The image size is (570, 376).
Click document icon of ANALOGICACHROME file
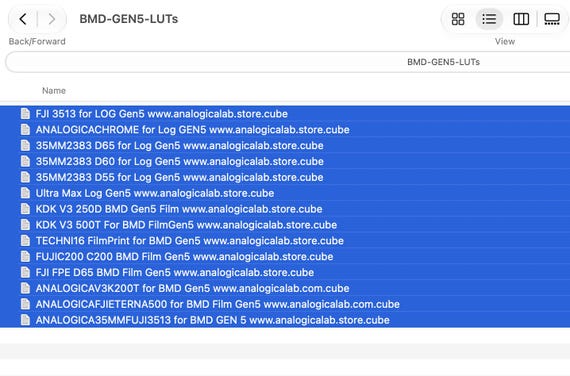(25, 130)
